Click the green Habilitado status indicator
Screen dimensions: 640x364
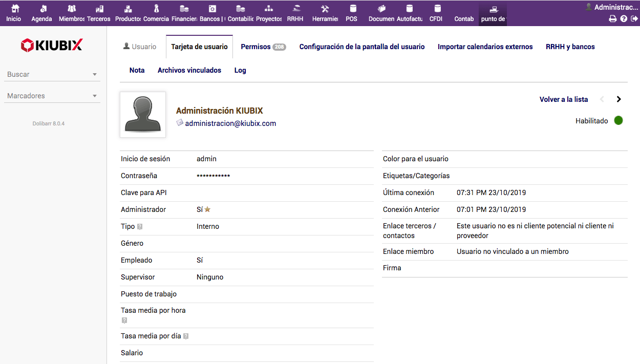coord(618,121)
